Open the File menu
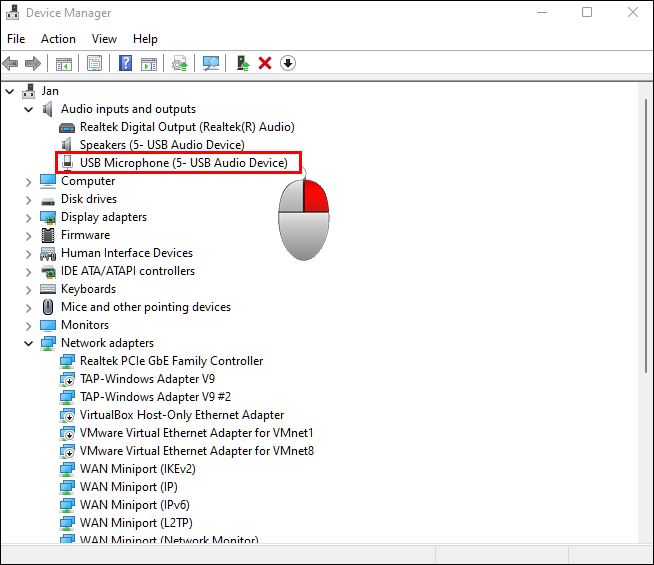Viewport: 654px width, 565px height. [x=16, y=39]
